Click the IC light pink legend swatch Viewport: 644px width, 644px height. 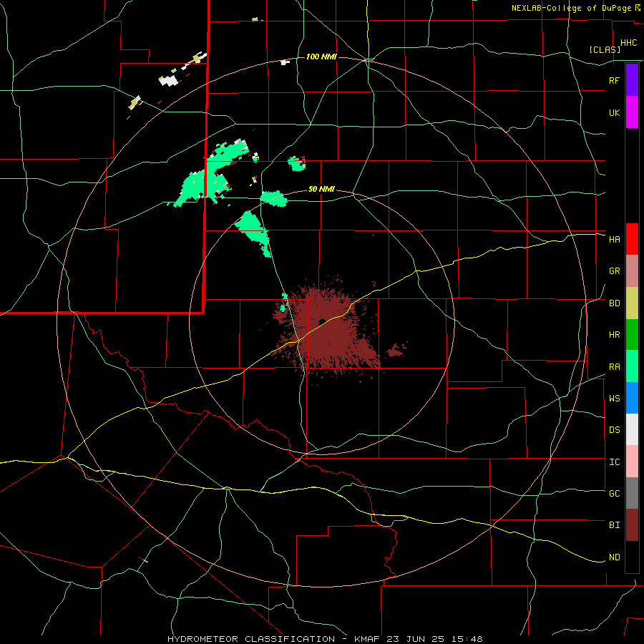(632, 462)
